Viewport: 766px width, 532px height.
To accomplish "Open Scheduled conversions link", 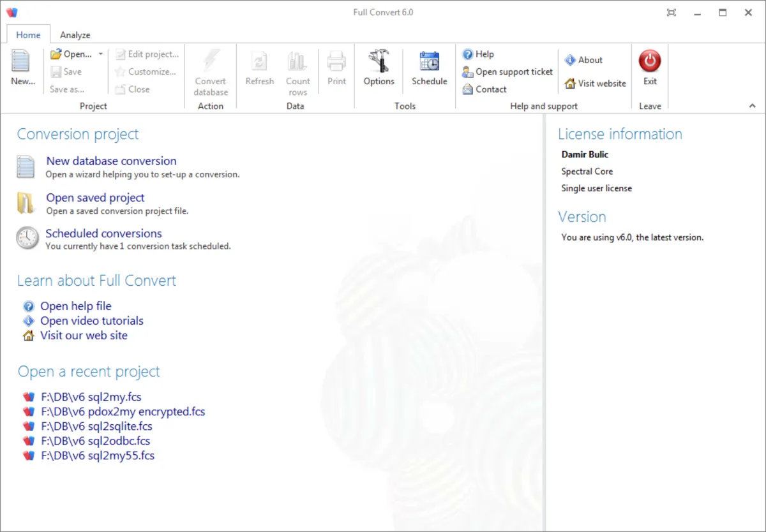I will coord(103,233).
